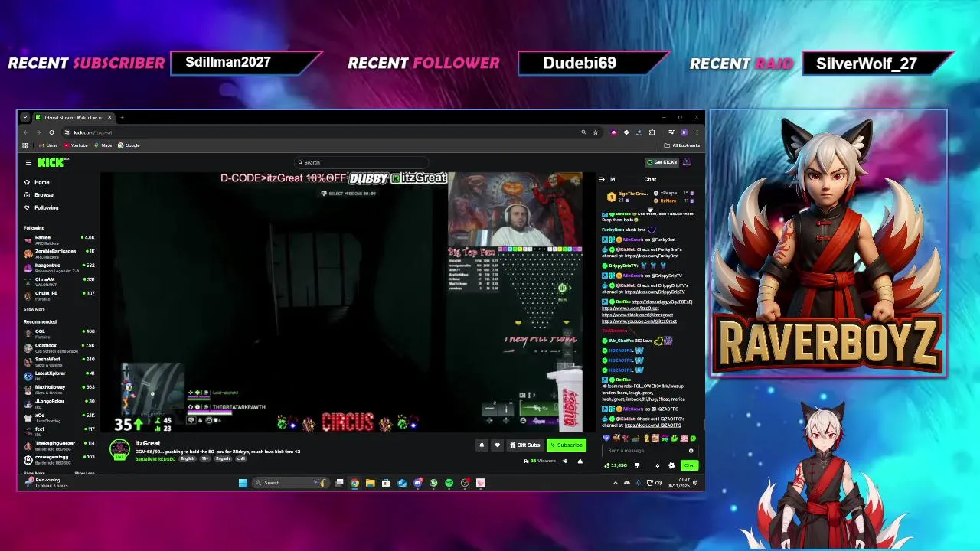The width and height of the screenshot is (980, 551).
Task: Open the Battlefield REDSEC category link
Action: click(x=155, y=459)
